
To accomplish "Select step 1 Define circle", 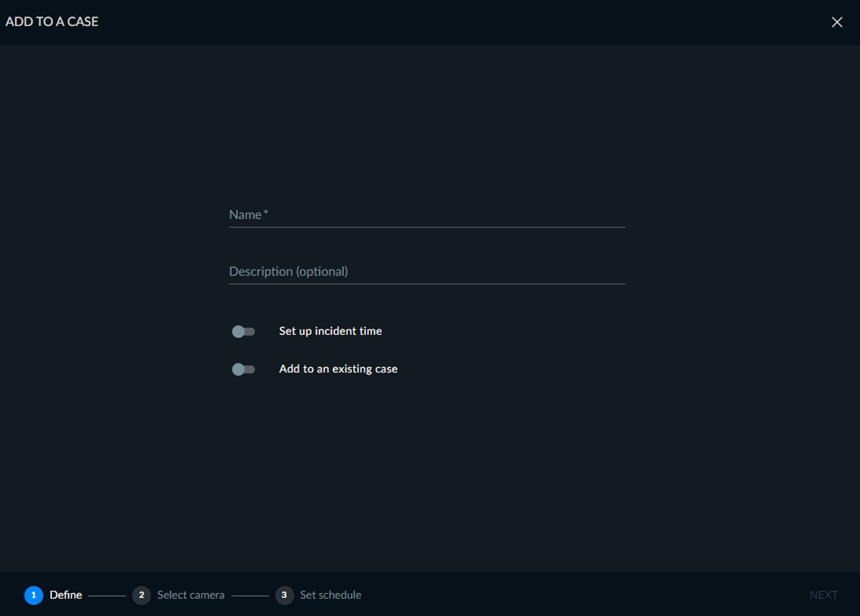I will pos(33,596).
